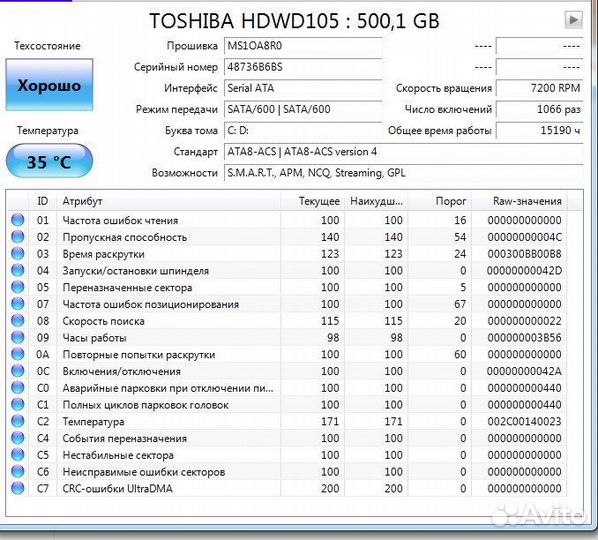Select the Запуски/остановки шпинделя row
Image resolution: width=598 pixels, height=540 pixels.
287,270
